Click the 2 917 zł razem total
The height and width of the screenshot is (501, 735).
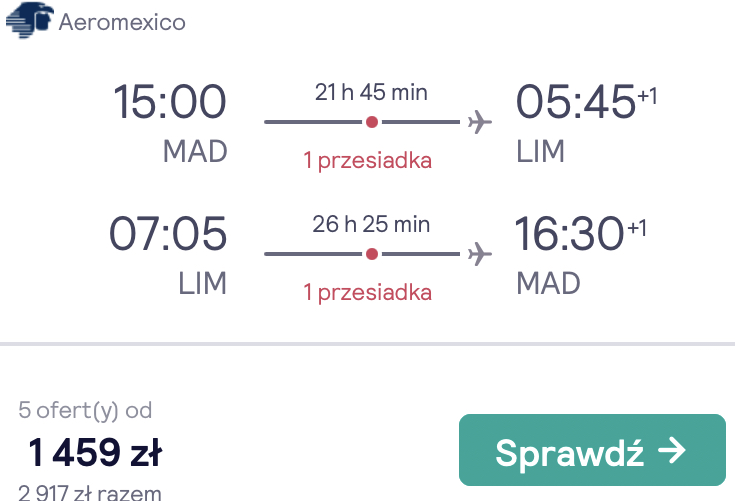click(x=90, y=492)
